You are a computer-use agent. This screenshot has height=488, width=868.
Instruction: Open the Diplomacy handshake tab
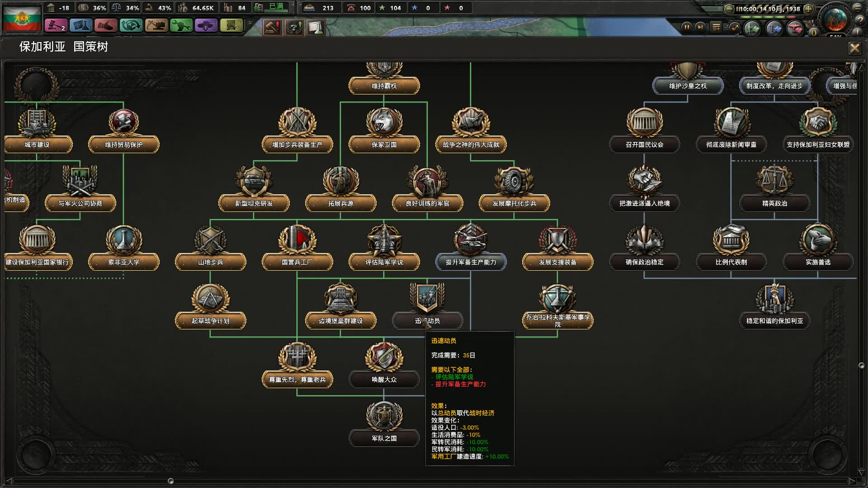click(x=106, y=26)
